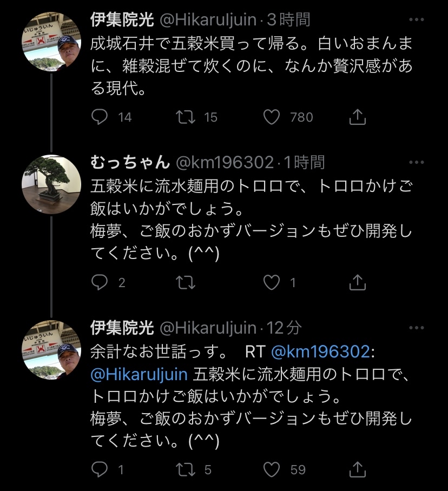Retweet むっちゃん's トロロ tweet
The width and height of the screenshot is (448, 491).
[x=186, y=282]
